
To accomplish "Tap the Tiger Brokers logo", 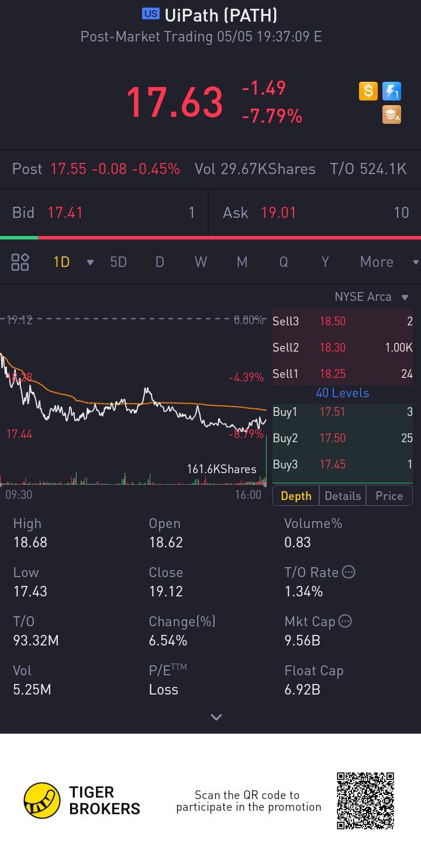I will [82, 800].
